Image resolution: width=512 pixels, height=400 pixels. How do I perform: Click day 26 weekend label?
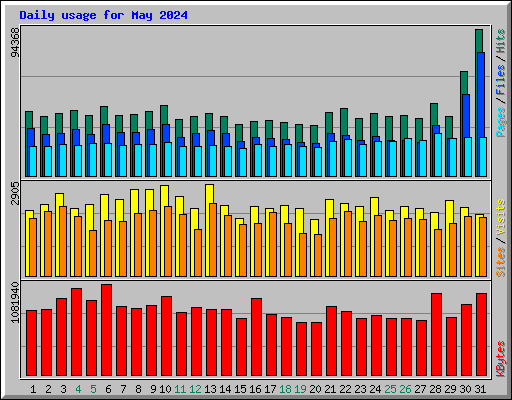[405, 389]
